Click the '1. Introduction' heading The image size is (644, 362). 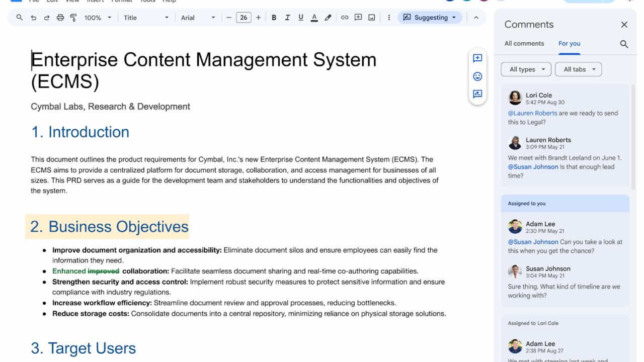tap(80, 132)
